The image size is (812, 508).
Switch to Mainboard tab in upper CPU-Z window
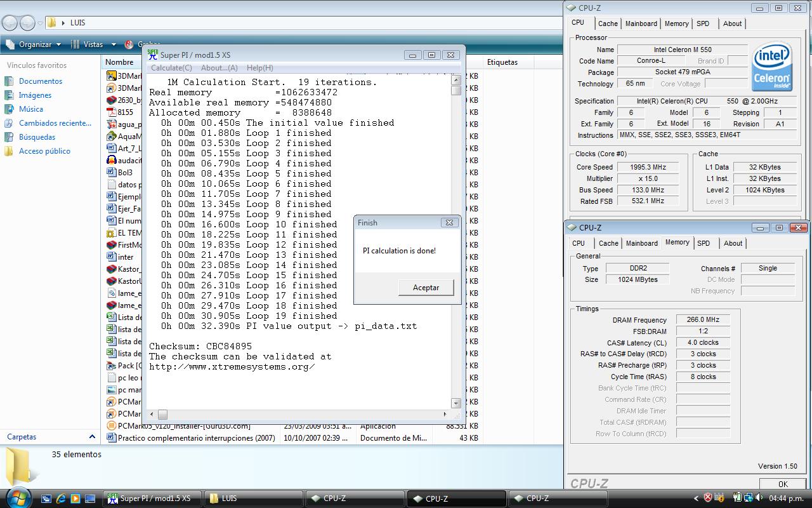641,23
